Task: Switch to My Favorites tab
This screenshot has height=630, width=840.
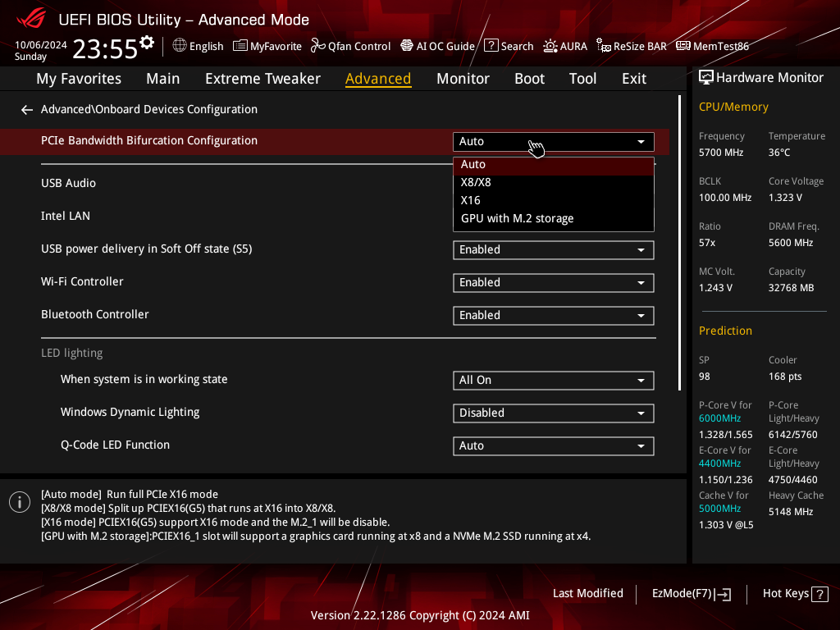Action: [79, 79]
